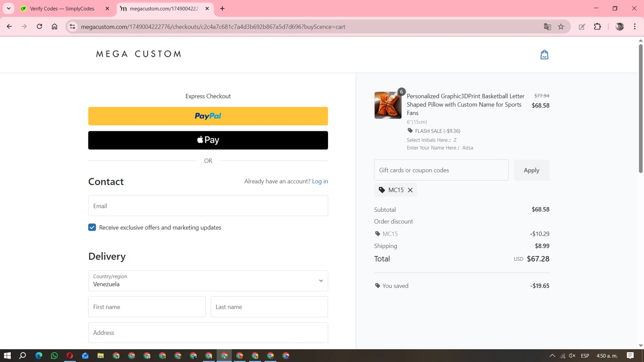Launch Microsoft Edge from taskbar
Screen dimensions: 644x362
pyautogui.click(x=39, y=356)
